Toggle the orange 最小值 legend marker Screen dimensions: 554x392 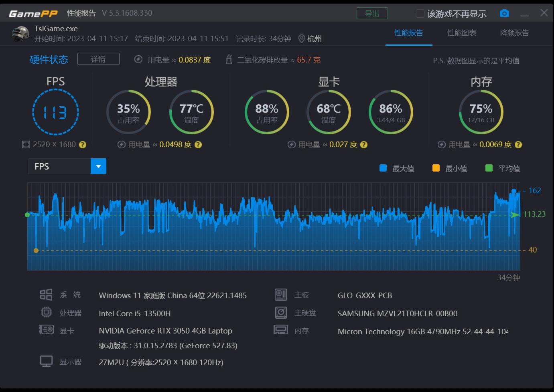[x=436, y=168]
